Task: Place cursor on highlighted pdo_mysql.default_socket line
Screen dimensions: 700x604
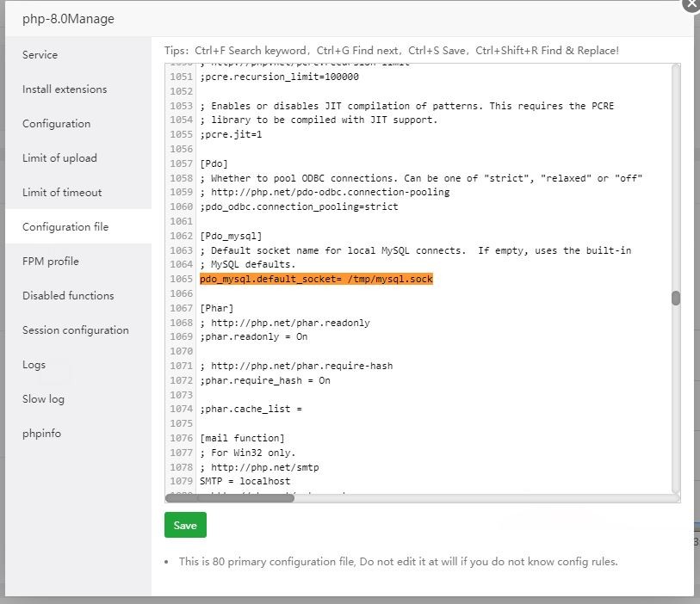Action: tap(316, 280)
